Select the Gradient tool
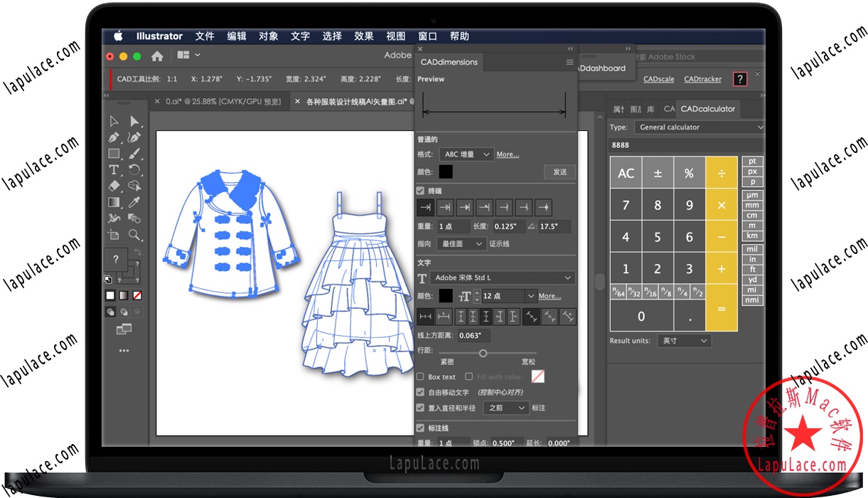The height and width of the screenshot is (498, 868). (113, 201)
